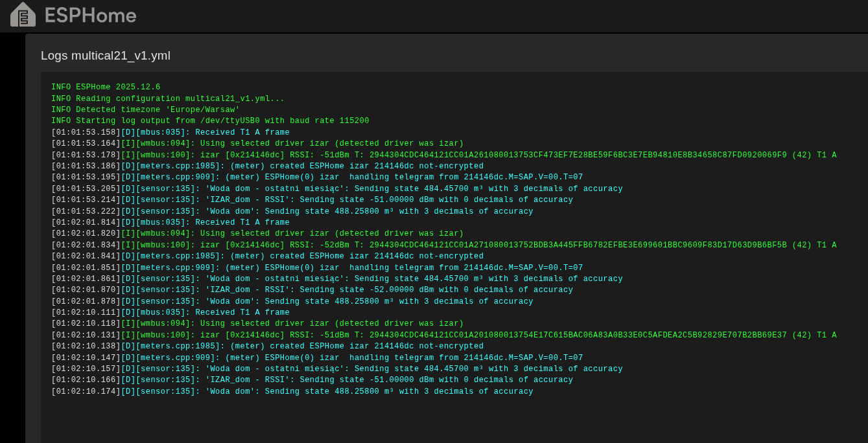Click the 'Reading configuration multical21_v1.yml' log line
This screenshot has height=443, width=868.
168,99
